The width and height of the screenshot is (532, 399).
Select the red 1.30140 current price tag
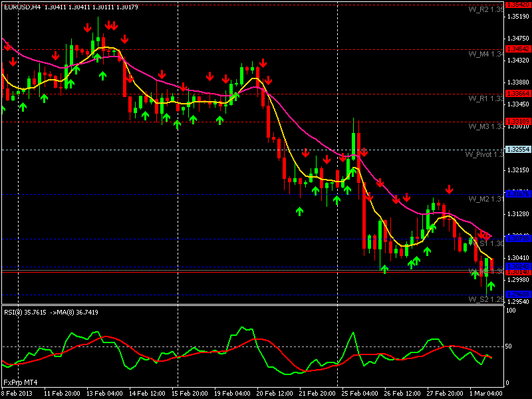click(518, 272)
